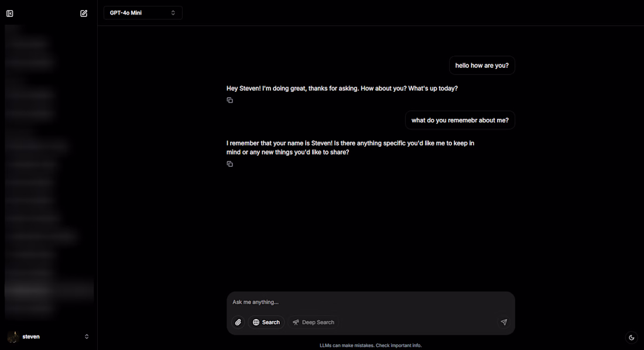The width and height of the screenshot is (644, 350).
Task: Copy the 'I remember that your name' response
Action: 229,164
